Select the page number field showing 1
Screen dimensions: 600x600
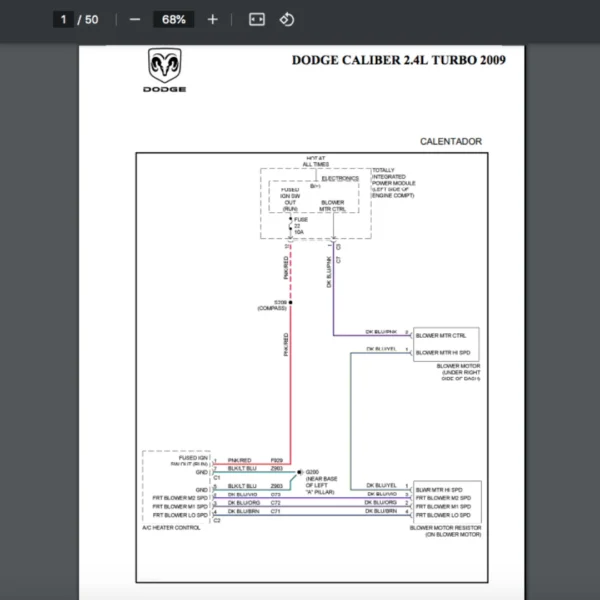pyautogui.click(x=62, y=19)
